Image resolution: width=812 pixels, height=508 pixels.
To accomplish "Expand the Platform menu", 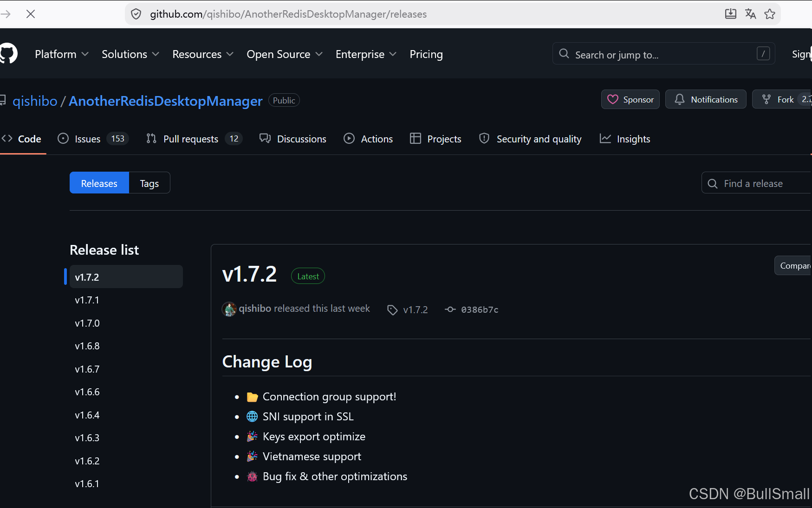I will click(62, 54).
